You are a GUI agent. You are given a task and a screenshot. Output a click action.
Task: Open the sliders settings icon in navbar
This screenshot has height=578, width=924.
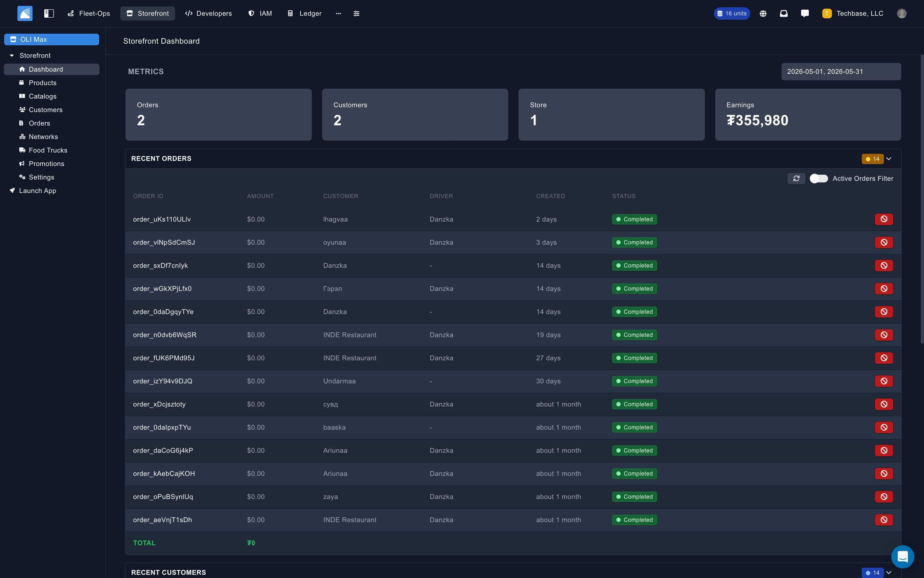[x=356, y=13]
